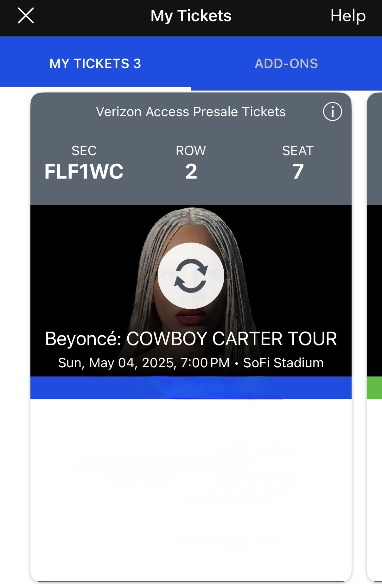Tap the next ticket card's gray header
The width and height of the screenshot is (382, 588).
[375, 149]
